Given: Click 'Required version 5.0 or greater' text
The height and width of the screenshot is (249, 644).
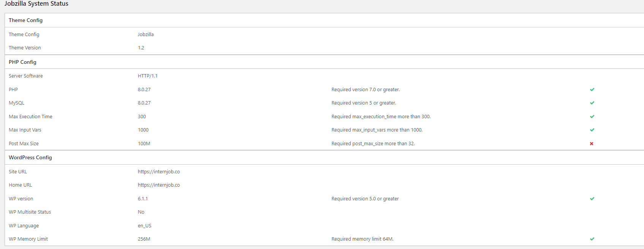Looking at the screenshot, I should (x=365, y=199).
